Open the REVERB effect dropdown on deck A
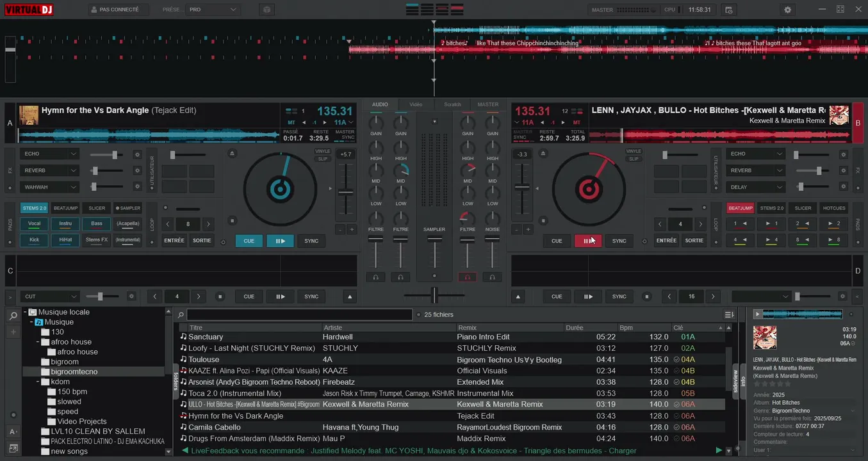 [x=50, y=170]
